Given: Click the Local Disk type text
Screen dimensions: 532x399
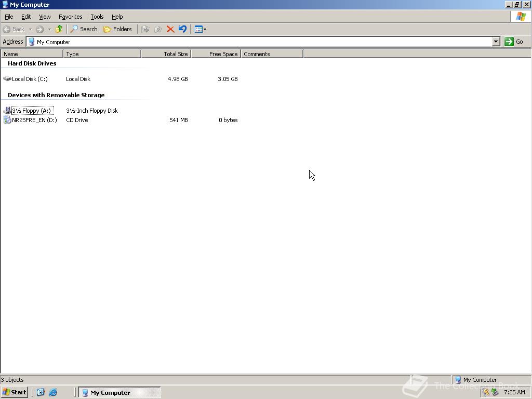Looking at the screenshot, I should 78,79.
